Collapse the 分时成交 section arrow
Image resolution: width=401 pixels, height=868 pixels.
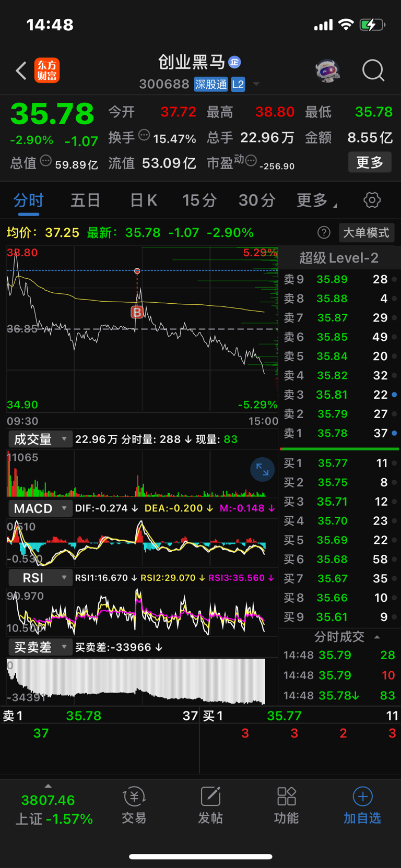[377, 637]
